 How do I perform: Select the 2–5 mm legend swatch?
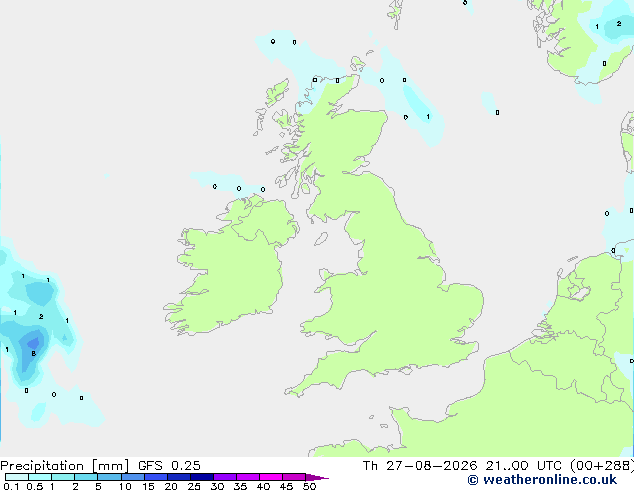86,477
